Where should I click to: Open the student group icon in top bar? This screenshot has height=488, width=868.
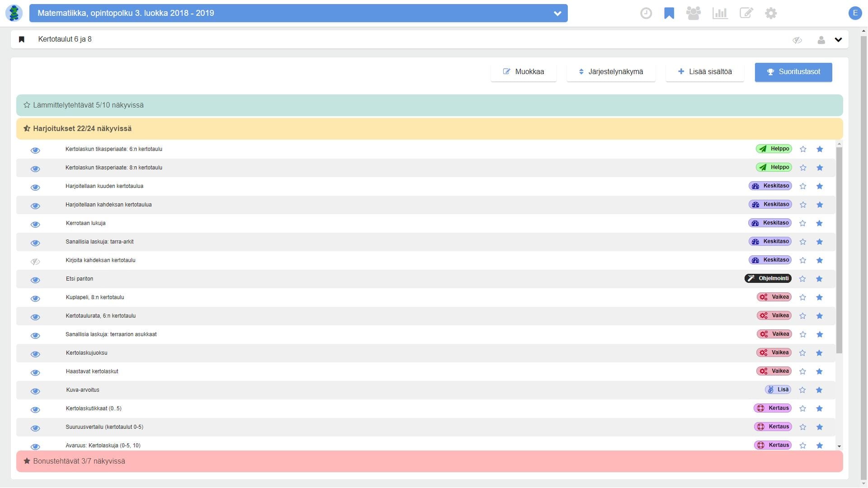pyautogui.click(x=693, y=13)
